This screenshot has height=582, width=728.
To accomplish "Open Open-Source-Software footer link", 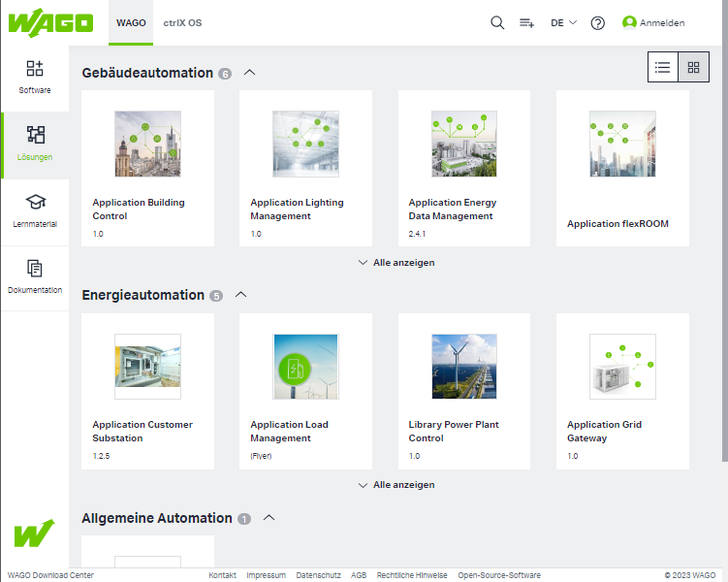I will [499, 575].
